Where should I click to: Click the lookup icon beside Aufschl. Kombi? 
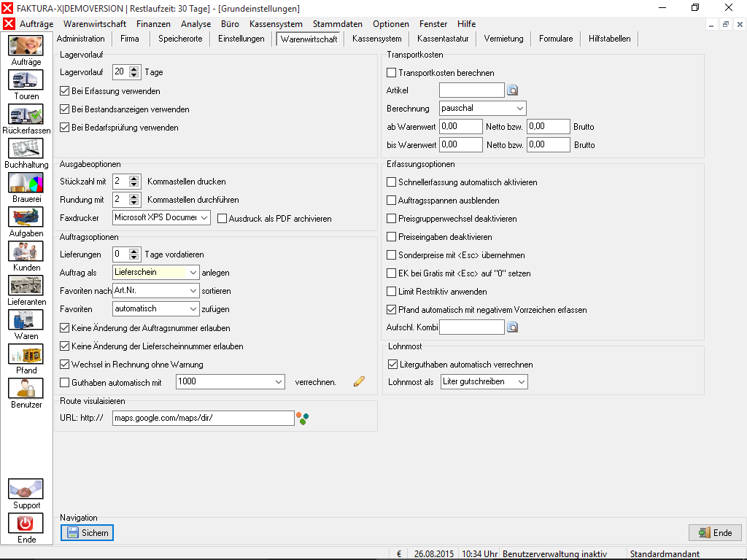[x=513, y=327]
